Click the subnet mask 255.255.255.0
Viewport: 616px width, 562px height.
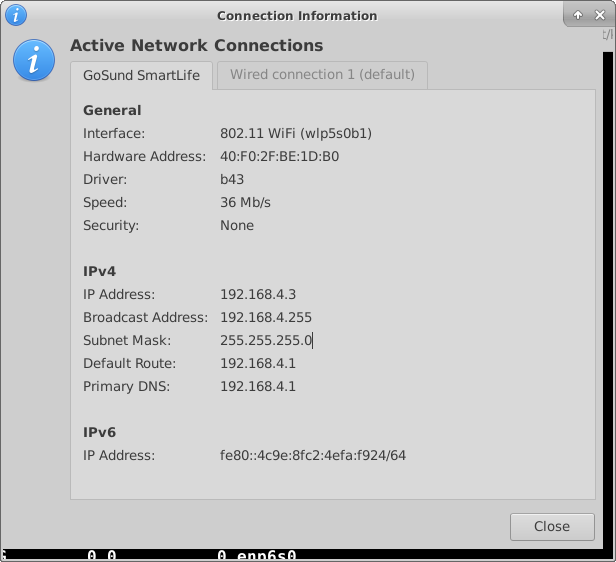266,340
